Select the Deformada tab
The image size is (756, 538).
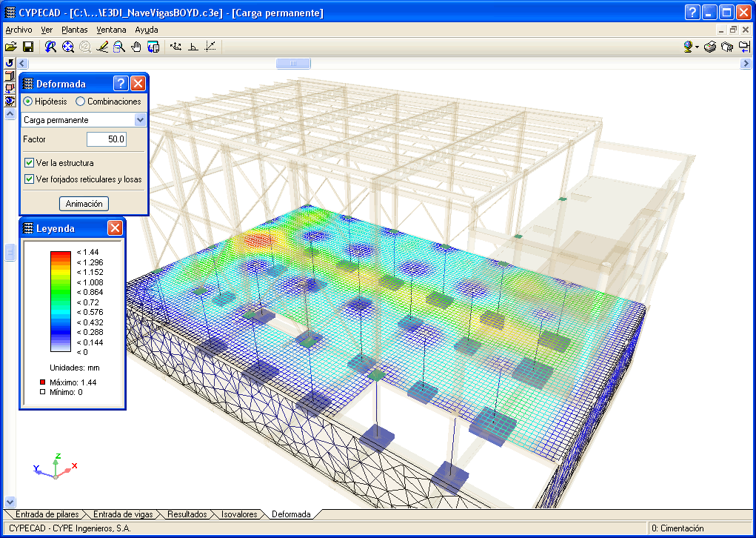tap(291, 514)
